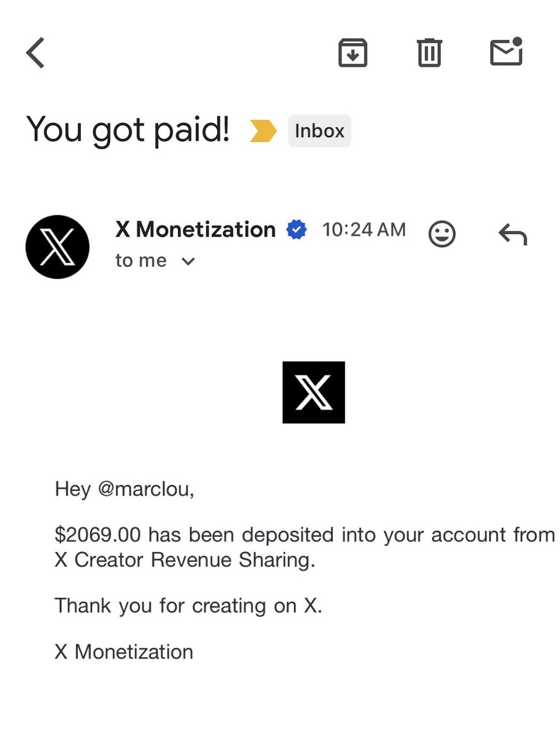Open the X logo image in email body
Image resolution: width=560 pixels, height=741 pixels.
point(314,393)
